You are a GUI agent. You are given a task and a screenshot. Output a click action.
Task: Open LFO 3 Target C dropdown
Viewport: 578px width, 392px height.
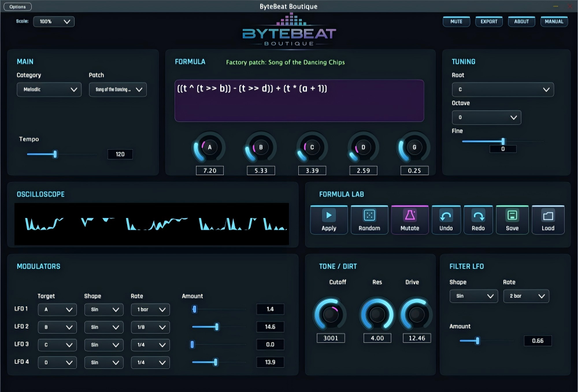coord(57,345)
